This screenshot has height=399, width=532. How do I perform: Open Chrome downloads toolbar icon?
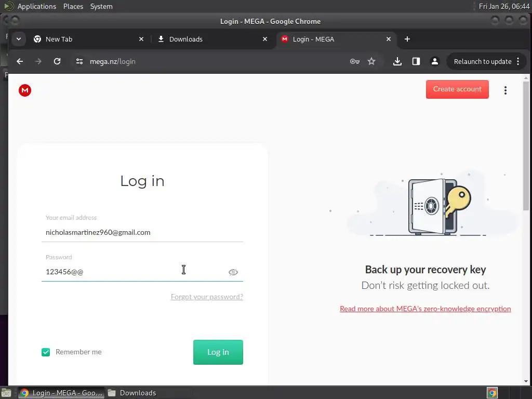pos(397,61)
